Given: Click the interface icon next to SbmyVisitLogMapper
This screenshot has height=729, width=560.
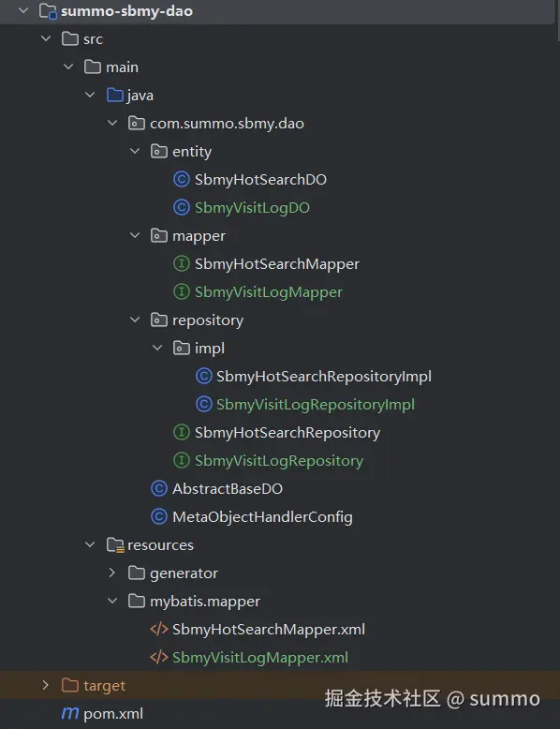Looking at the screenshot, I should [x=182, y=292].
